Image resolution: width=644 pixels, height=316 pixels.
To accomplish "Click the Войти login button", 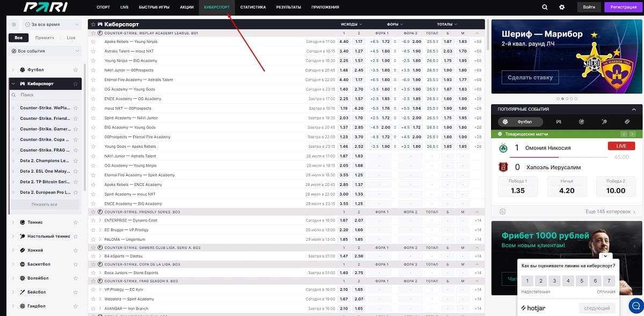I will tap(589, 7).
